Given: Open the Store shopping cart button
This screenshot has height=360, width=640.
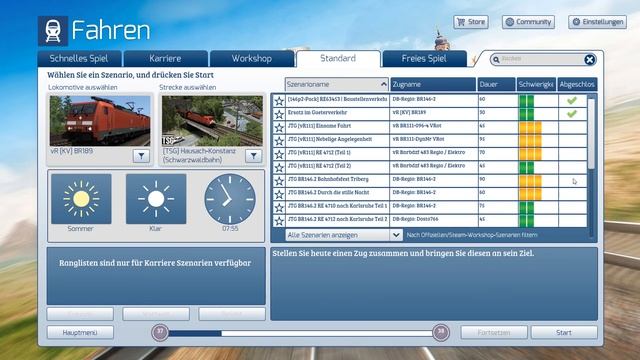Looking at the screenshot, I should click(471, 22).
